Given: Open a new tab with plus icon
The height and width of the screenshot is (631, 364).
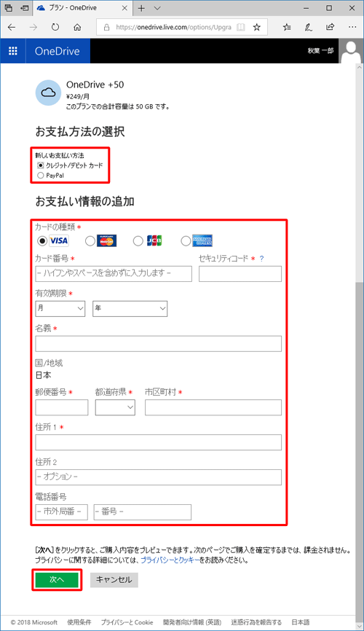Looking at the screenshot, I should [x=141, y=8].
